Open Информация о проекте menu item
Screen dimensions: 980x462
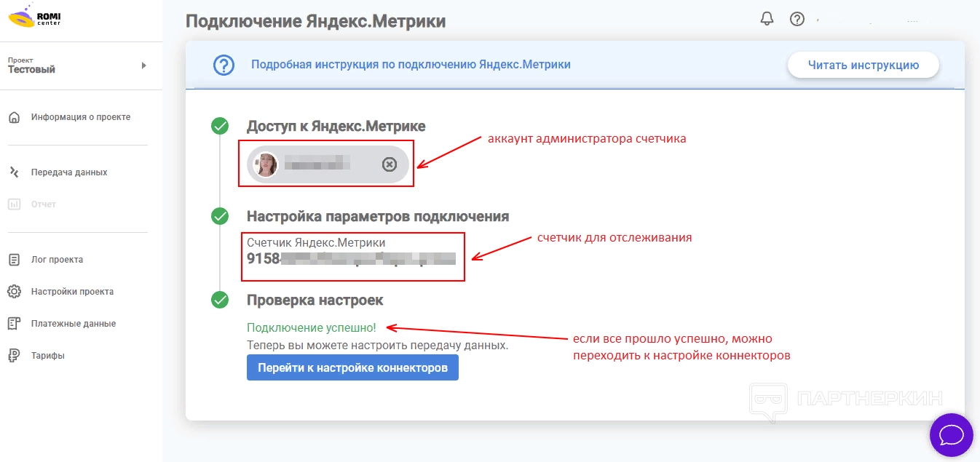[81, 117]
